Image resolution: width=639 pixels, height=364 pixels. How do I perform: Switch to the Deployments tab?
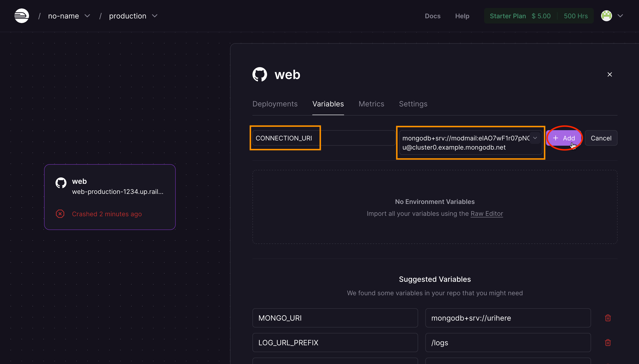pyautogui.click(x=275, y=104)
